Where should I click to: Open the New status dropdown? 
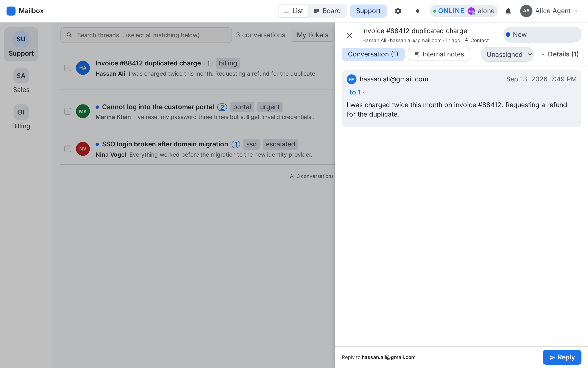(x=542, y=35)
